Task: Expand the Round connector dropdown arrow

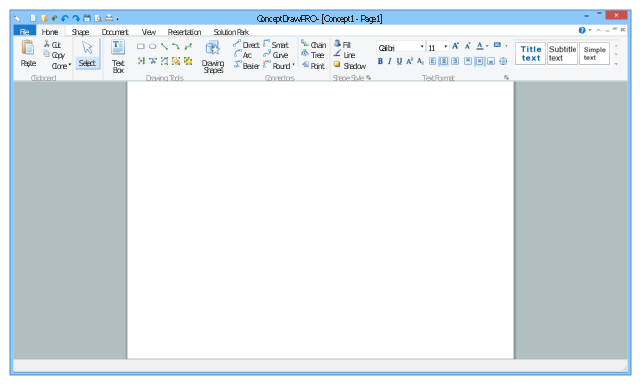Action: (293, 65)
